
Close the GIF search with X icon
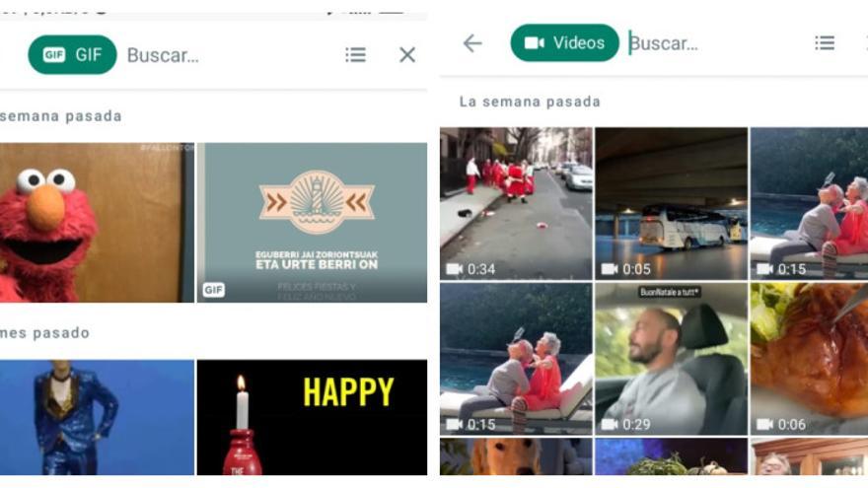point(407,55)
